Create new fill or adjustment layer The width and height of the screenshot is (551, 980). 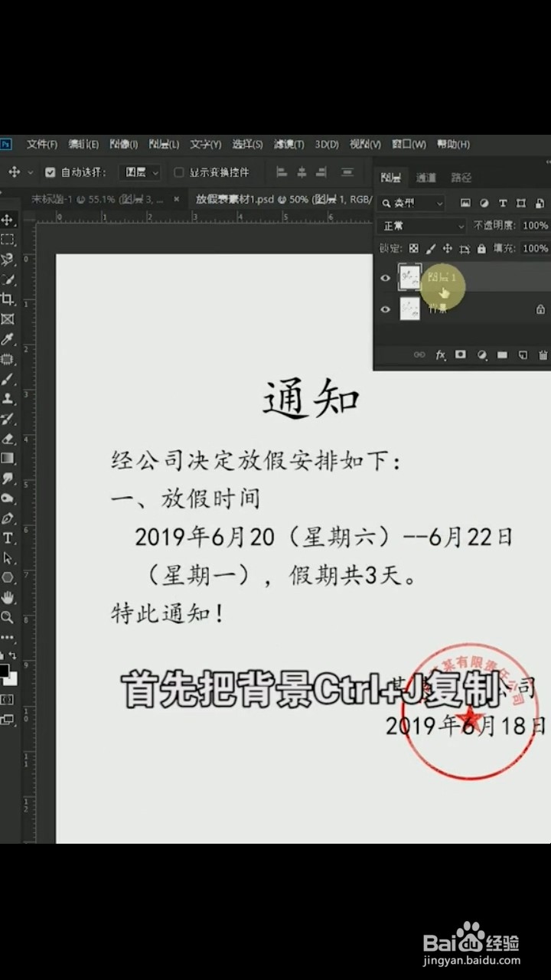pos(482,355)
